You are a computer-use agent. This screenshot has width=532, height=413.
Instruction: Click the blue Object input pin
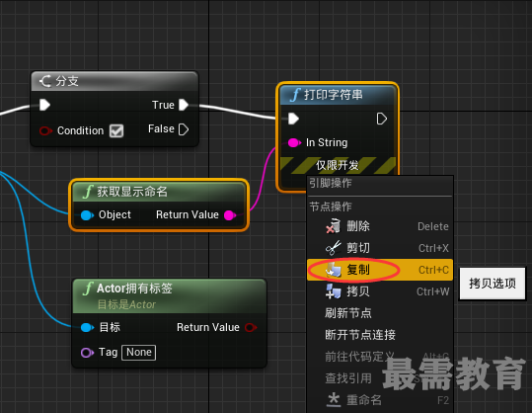point(87,215)
